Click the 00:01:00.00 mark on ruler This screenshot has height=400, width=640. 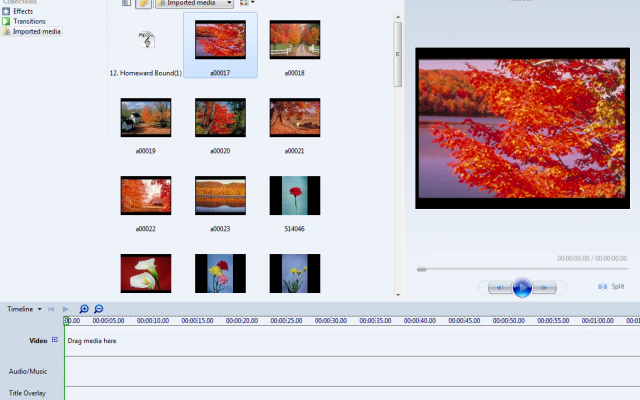pos(598,321)
